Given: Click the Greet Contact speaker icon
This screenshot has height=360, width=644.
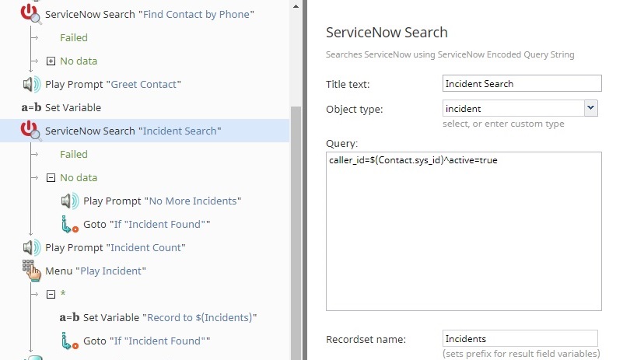Looking at the screenshot, I should pyautogui.click(x=32, y=84).
